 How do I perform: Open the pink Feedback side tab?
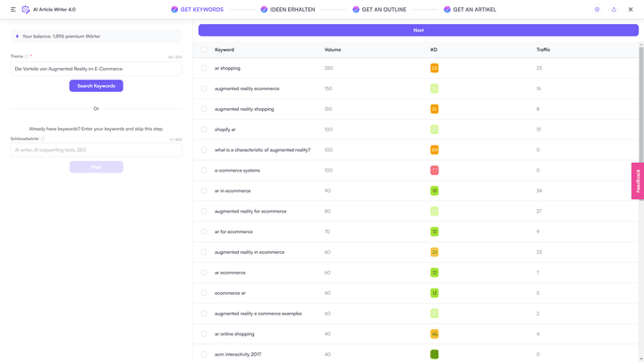638,181
